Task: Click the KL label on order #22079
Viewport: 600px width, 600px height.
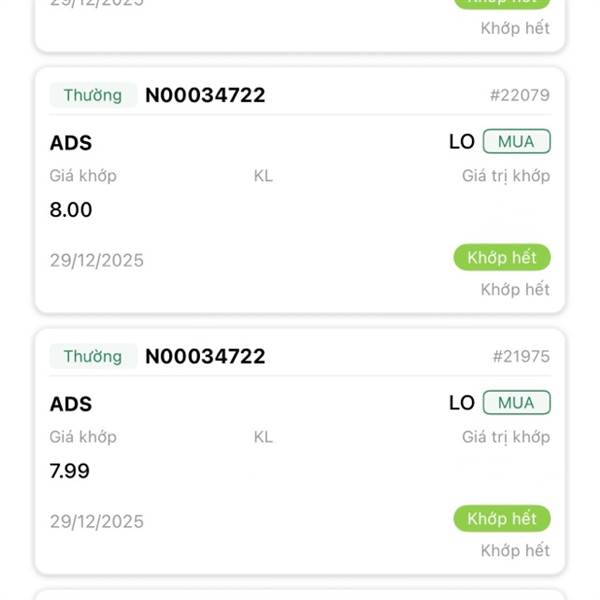Action: [x=263, y=176]
